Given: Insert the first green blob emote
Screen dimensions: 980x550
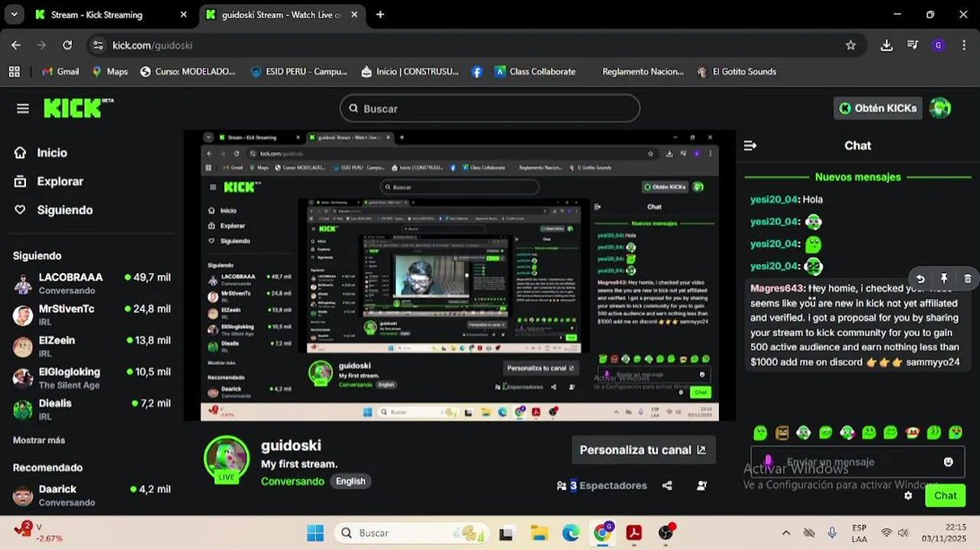Looking at the screenshot, I should click(760, 433).
